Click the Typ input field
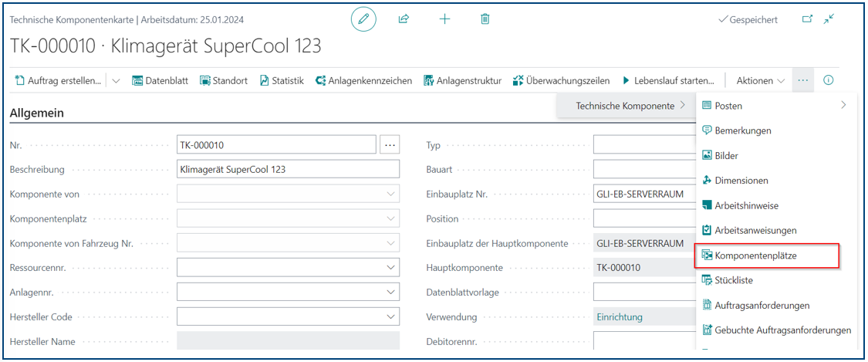 [x=644, y=144]
